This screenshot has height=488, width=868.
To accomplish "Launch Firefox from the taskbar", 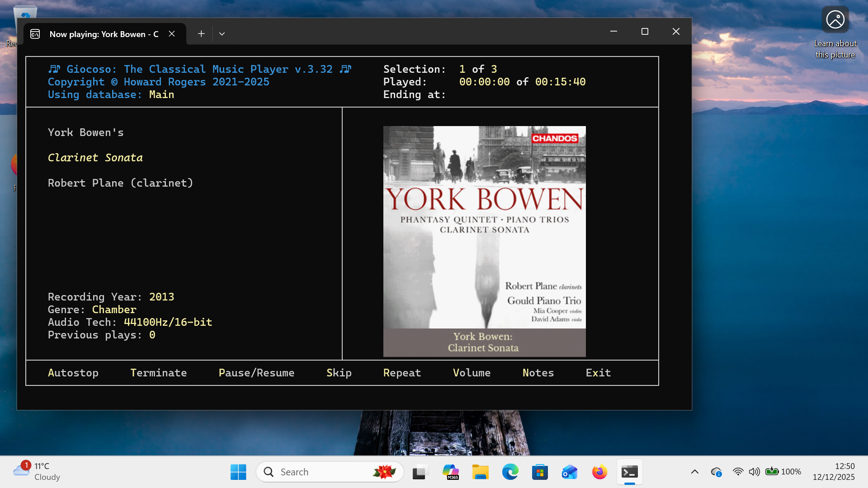I will [599, 472].
